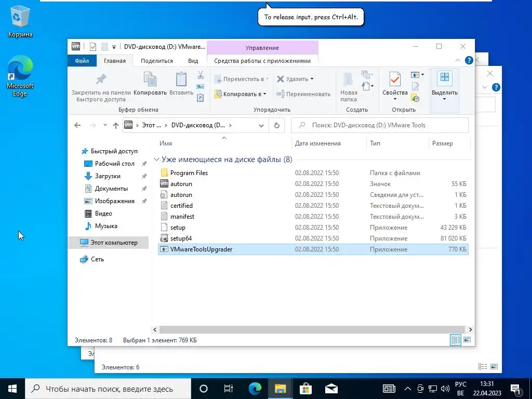Click the Task View taskbar icon

(x=229, y=389)
